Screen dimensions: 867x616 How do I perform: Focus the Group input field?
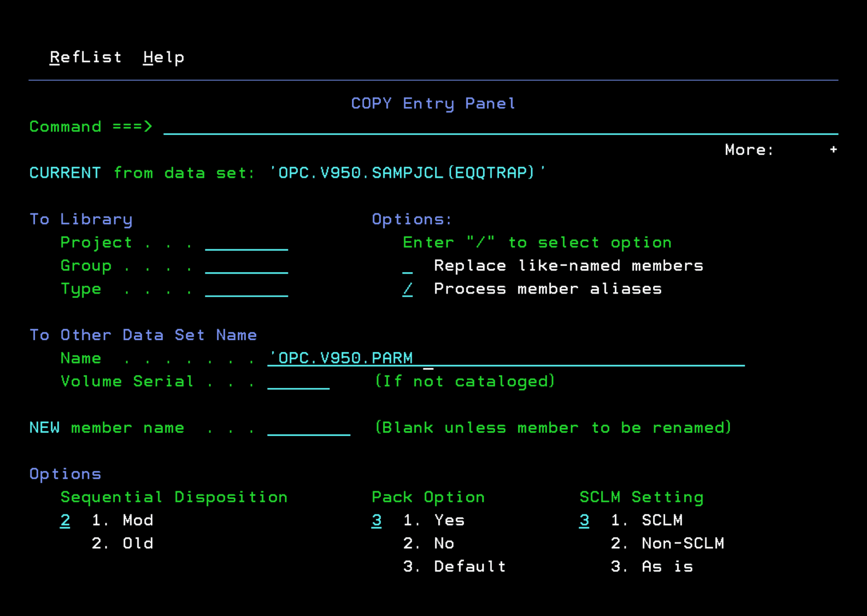coord(246,266)
